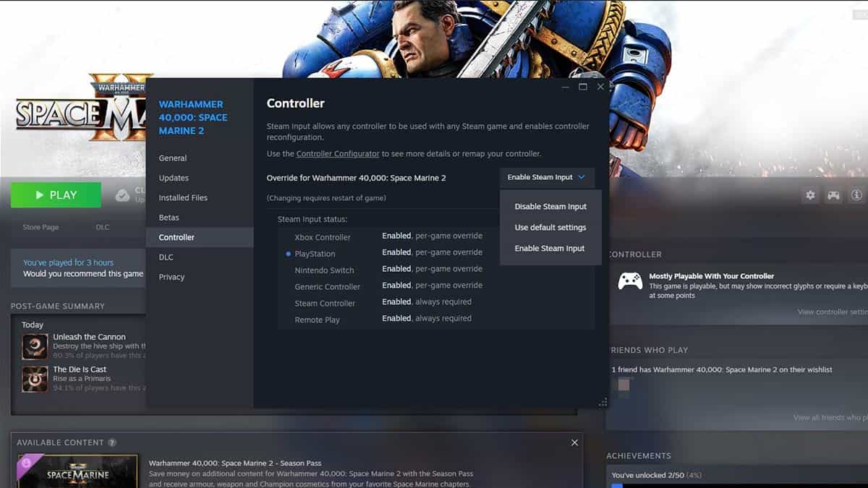
Task: Open the game info icon on the library page
Action: tap(856, 195)
